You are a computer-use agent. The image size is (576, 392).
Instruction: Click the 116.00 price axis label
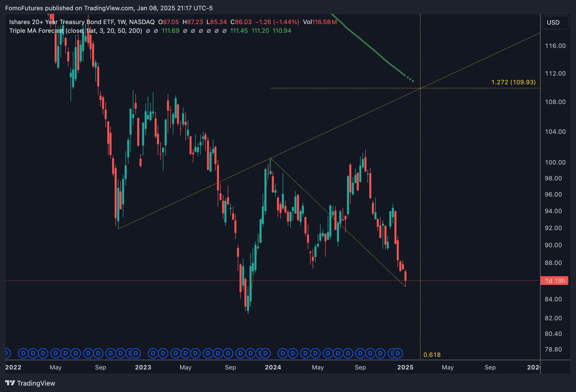tap(555, 46)
